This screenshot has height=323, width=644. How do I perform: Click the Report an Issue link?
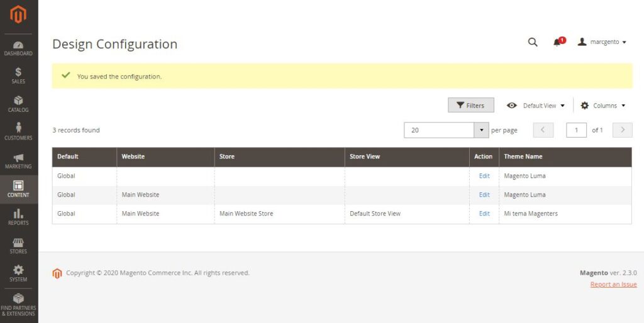[613, 285]
